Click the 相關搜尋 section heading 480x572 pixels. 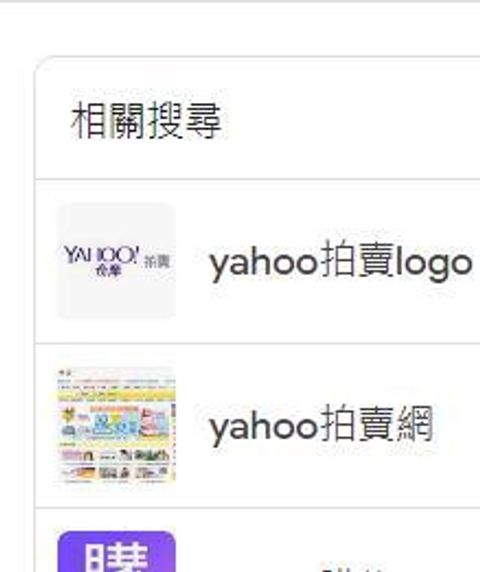click(x=146, y=120)
